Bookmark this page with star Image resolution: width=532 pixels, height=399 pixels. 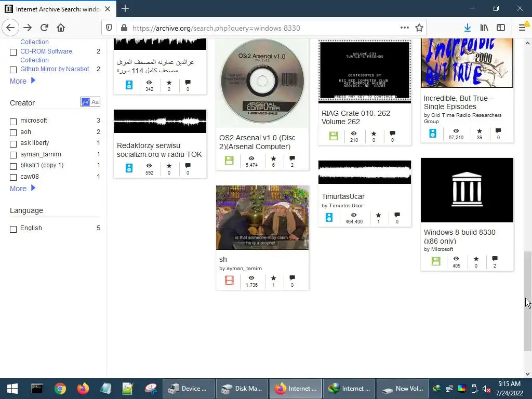tap(419, 28)
